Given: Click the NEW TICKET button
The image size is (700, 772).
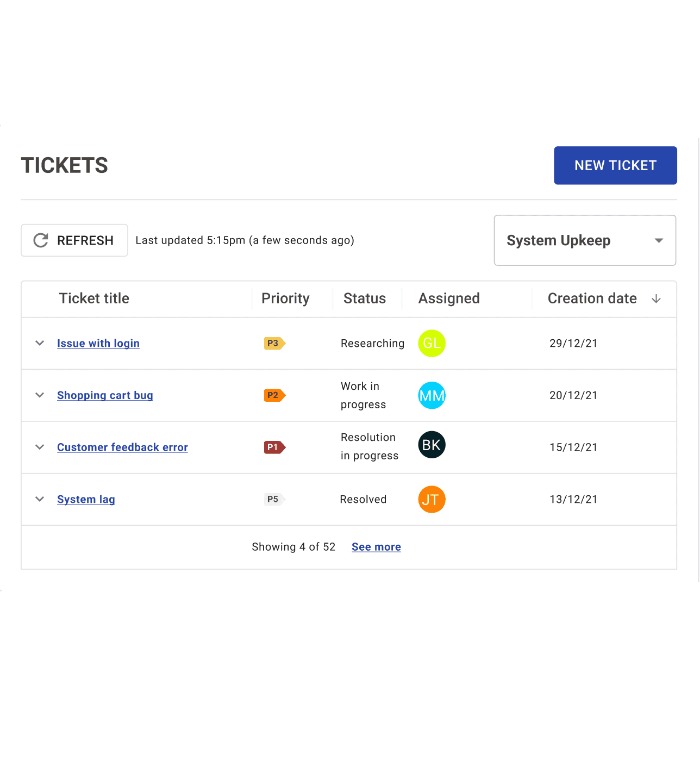Looking at the screenshot, I should 615,165.
